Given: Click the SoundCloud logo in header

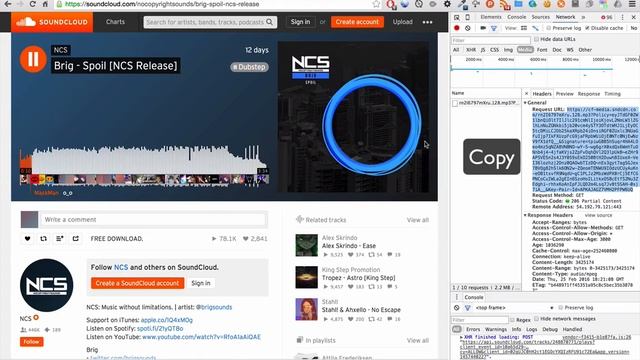Looking at the screenshot, I should tap(52, 22).
